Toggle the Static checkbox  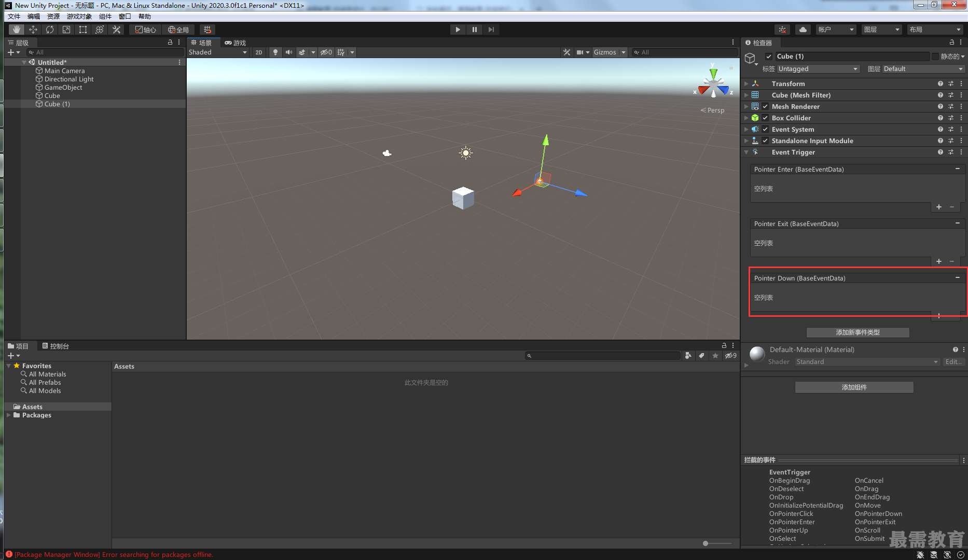[935, 57]
